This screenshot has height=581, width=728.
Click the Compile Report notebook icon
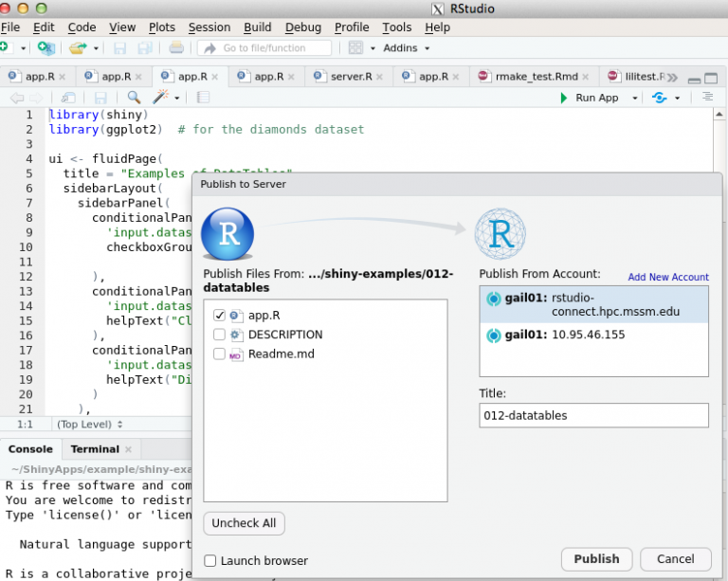pos(203,98)
